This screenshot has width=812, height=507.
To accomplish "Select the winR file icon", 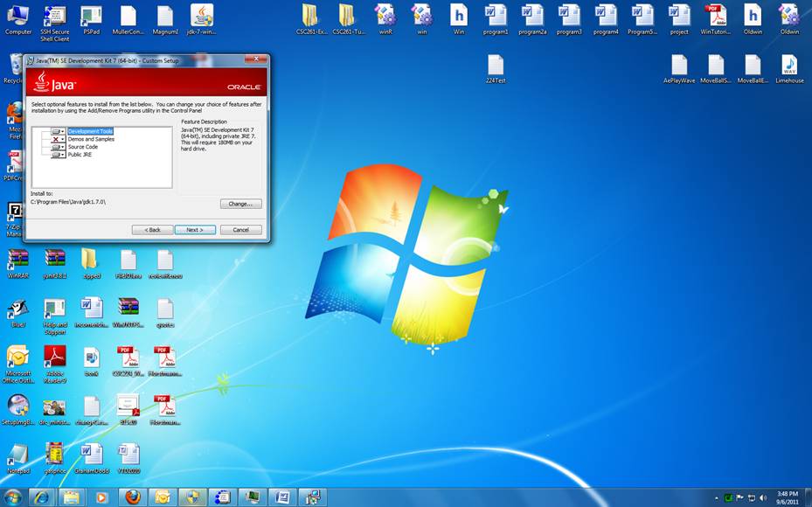I will click(385, 20).
